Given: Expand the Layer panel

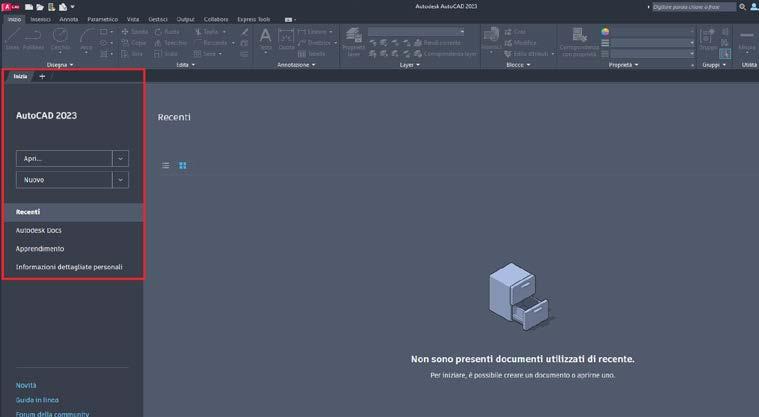Looking at the screenshot, I should (x=410, y=64).
